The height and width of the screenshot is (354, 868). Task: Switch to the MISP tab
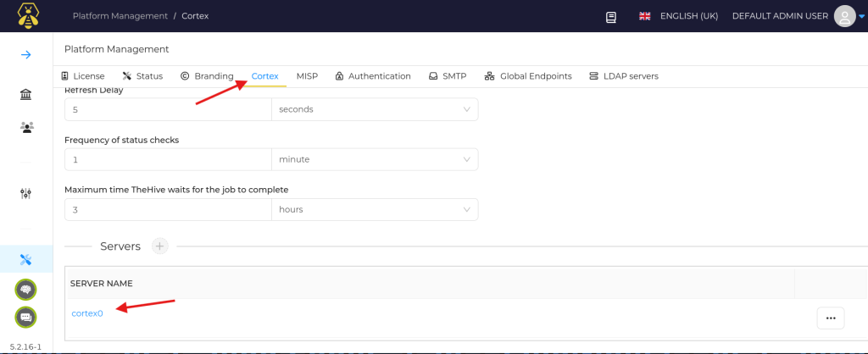(x=307, y=76)
